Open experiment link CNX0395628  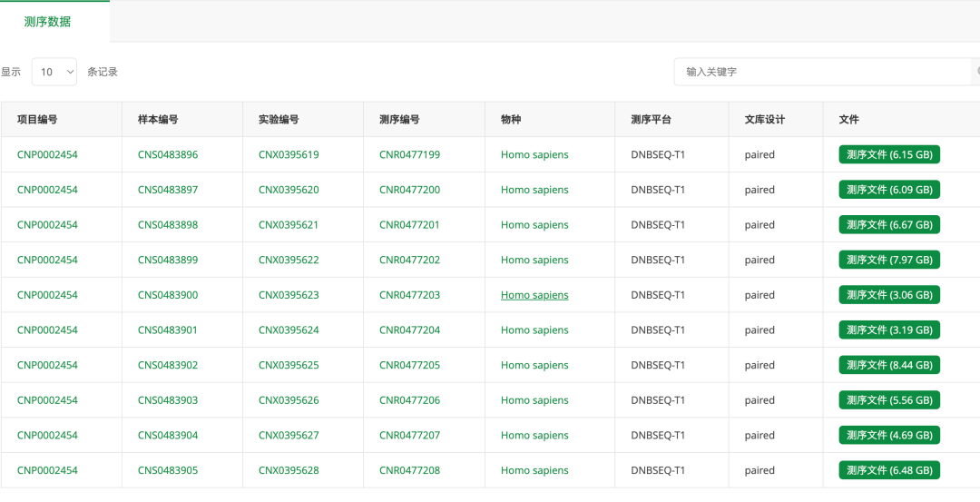click(x=289, y=469)
